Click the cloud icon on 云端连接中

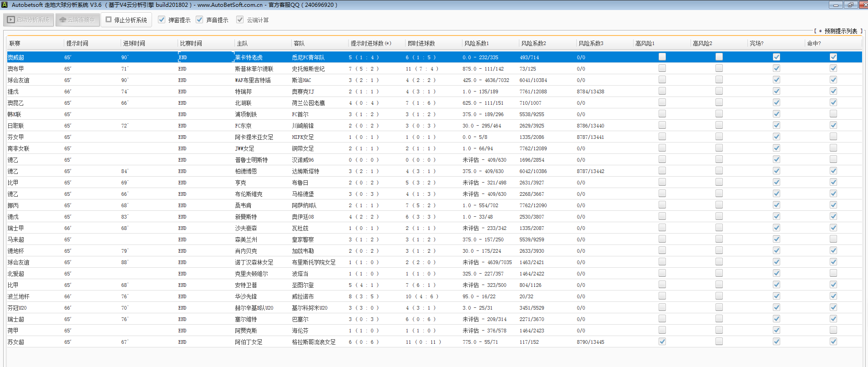pos(63,20)
